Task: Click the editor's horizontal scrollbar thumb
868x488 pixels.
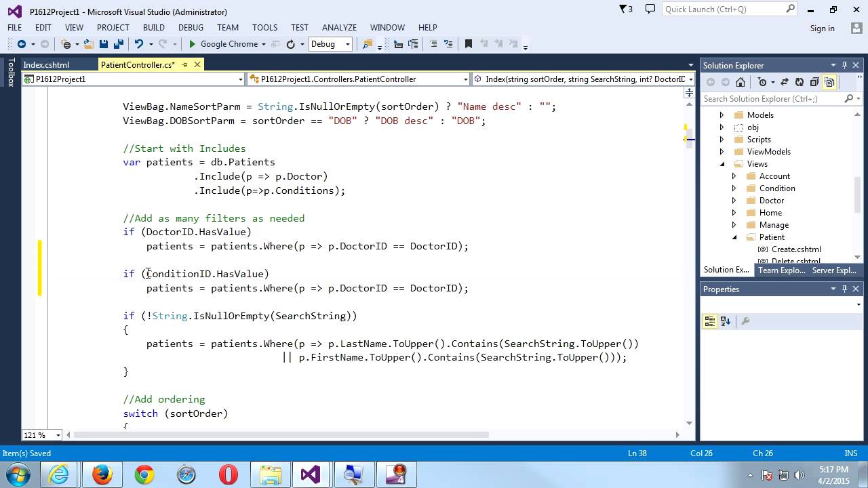Action: [281, 435]
